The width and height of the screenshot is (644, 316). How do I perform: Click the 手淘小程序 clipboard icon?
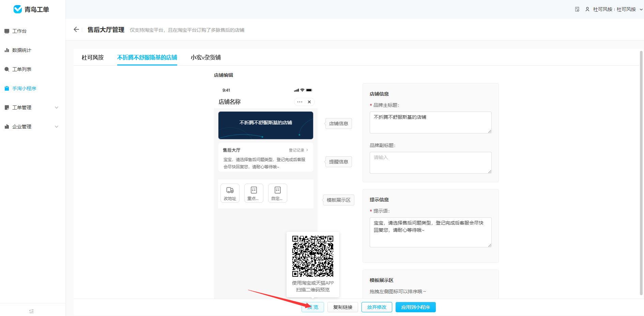click(x=7, y=88)
